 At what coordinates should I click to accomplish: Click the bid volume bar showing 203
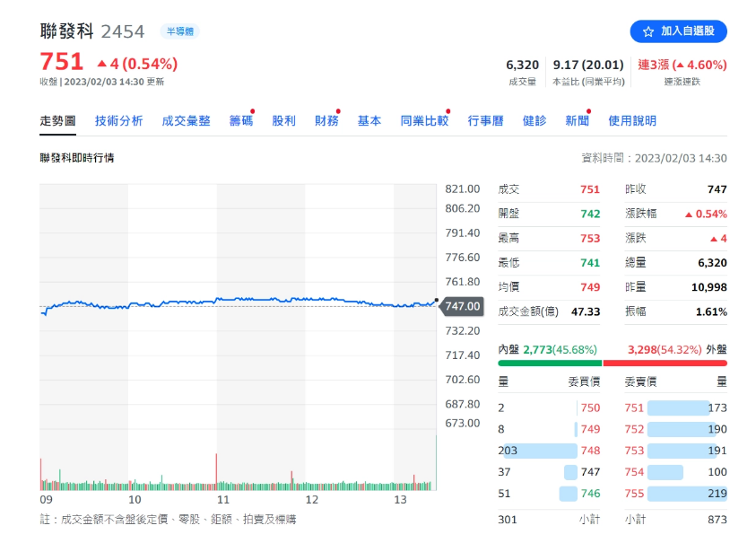tap(540, 451)
